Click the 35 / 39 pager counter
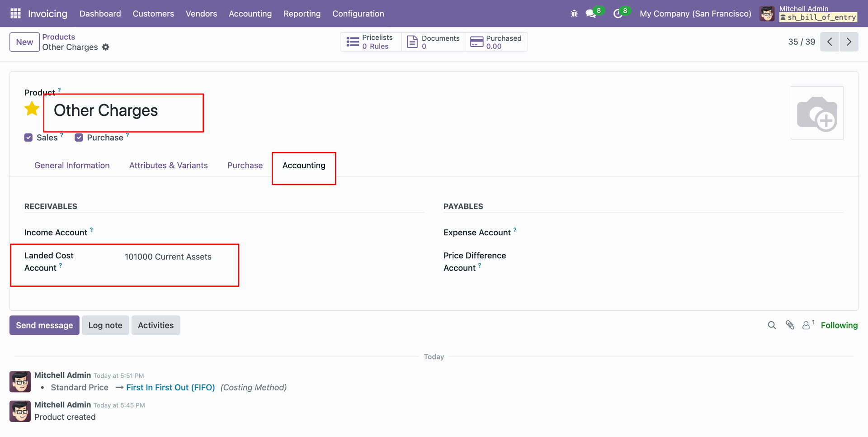The width and height of the screenshot is (868, 437). pos(802,42)
